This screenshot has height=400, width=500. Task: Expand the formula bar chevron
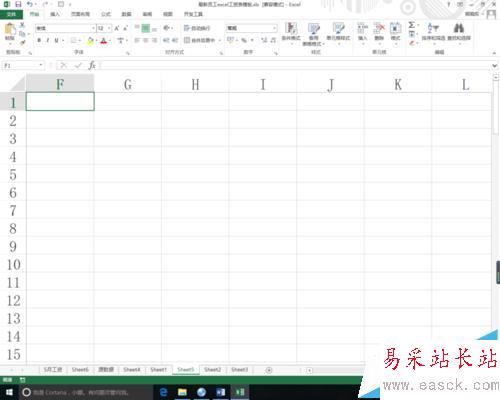pyautogui.click(x=495, y=66)
